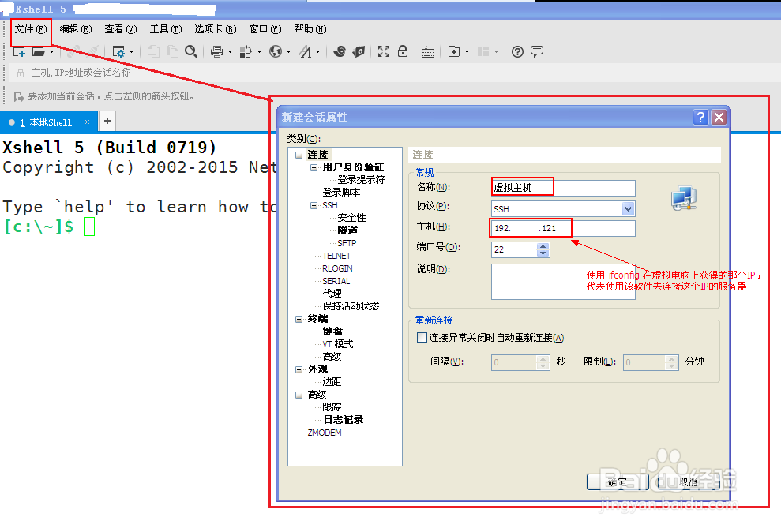Screen dimensions: 781x532
Task: Collapse the SSH tree node
Action: (x=314, y=205)
